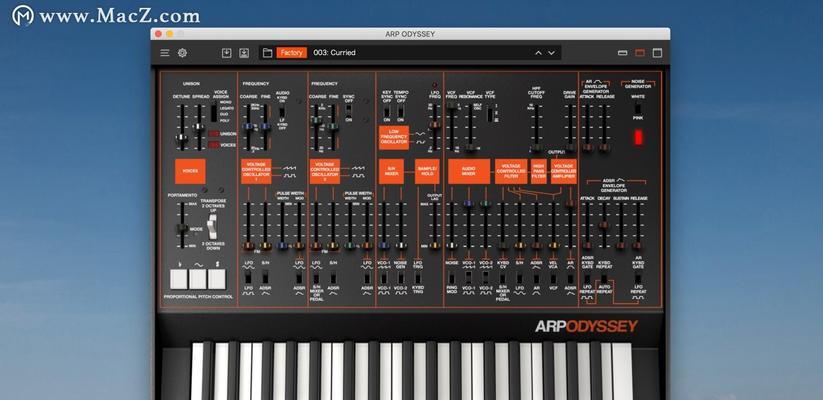Click the second save-as preset icon
This screenshot has width=823, height=400.
244,53
